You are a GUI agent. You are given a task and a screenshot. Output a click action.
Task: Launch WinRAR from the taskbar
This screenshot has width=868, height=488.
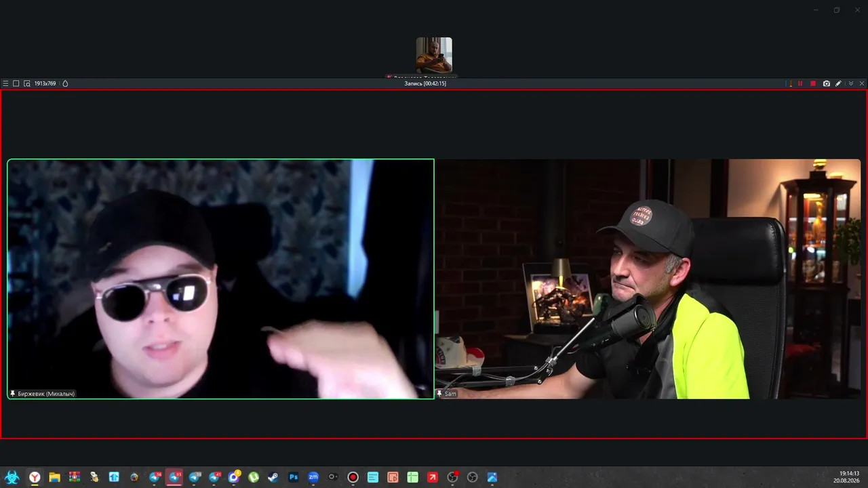point(75,477)
